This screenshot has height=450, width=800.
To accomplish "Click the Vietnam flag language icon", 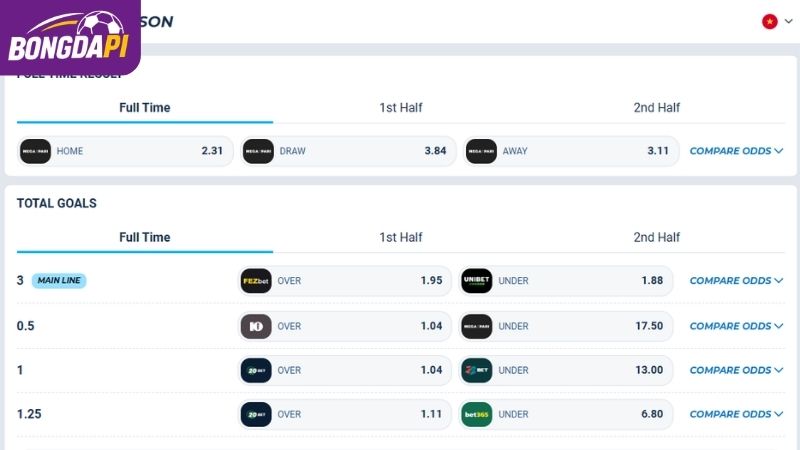I will (x=769, y=21).
